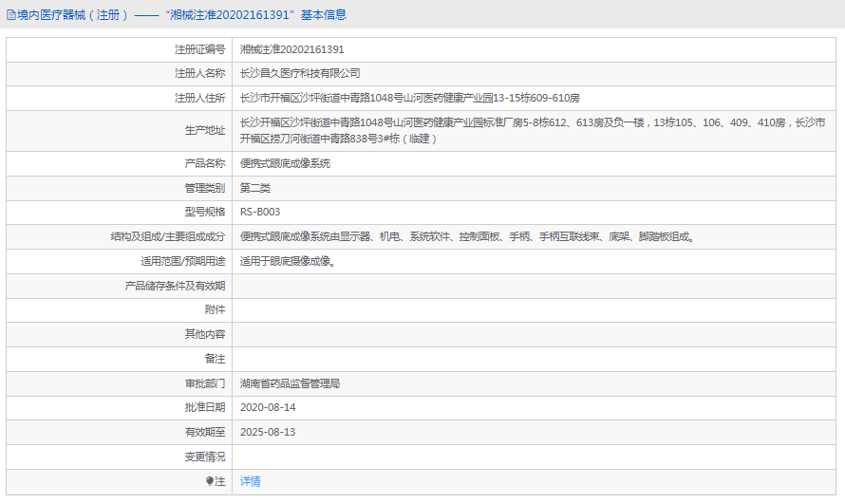Select model value RS-B003

point(260,213)
